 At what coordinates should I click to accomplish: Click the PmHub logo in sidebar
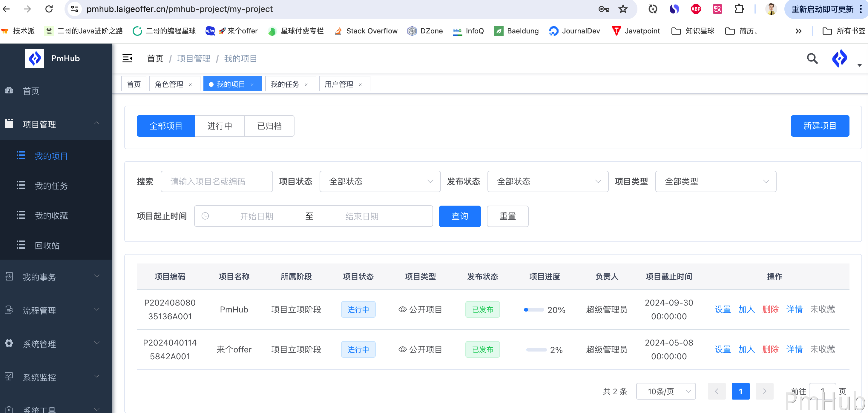pyautogui.click(x=35, y=58)
